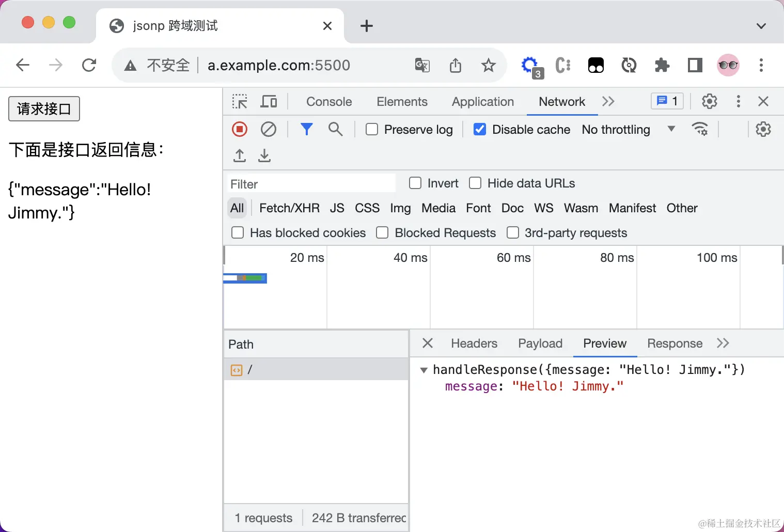784x532 pixels.
Task: Click the C-shaped extension icon
Action: click(563, 65)
